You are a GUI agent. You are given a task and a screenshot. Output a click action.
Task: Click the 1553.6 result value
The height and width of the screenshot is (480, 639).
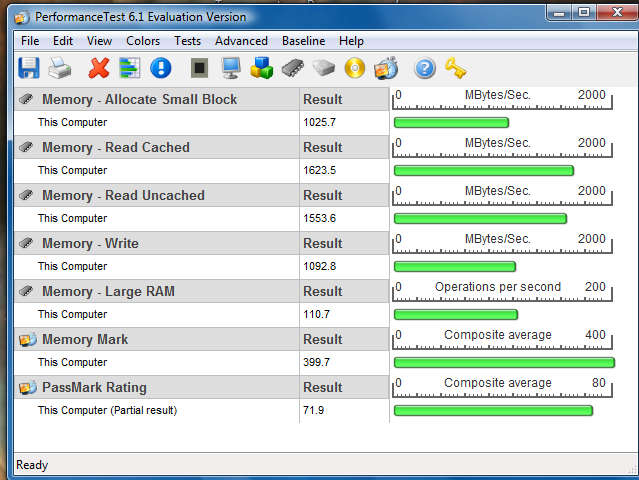pos(320,218)
